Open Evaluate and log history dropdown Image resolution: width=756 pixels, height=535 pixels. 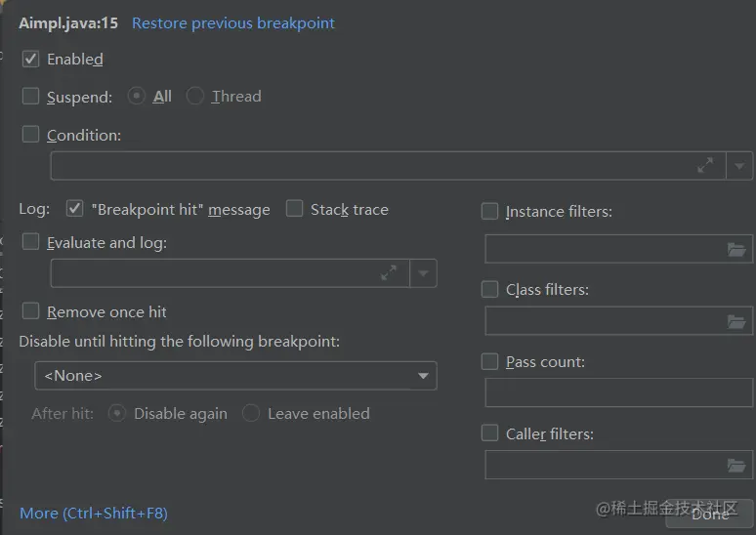(423, 273)
